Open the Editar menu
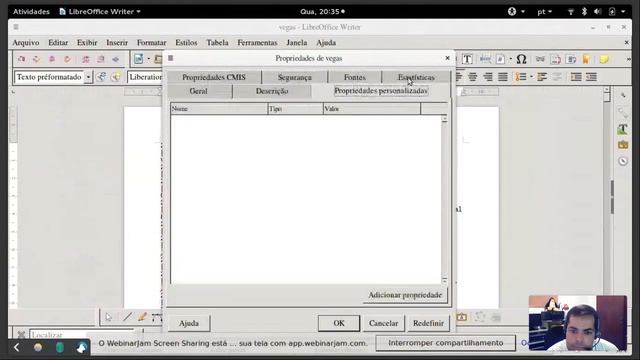 [58, 42]
